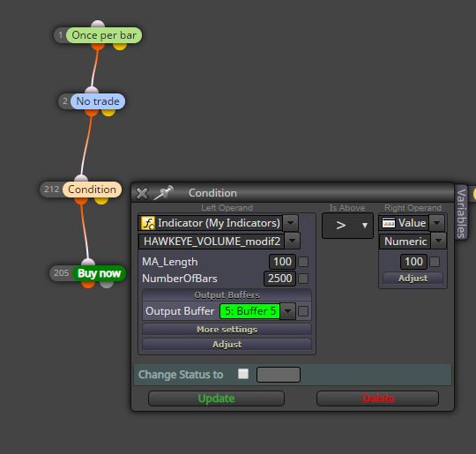Click block number 205 label

pos(62,273)
